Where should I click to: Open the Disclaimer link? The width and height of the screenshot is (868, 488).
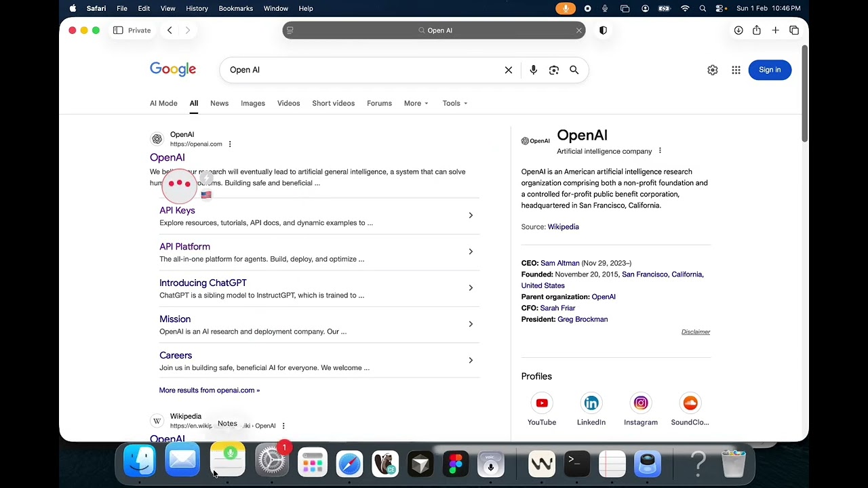pos(696,332)
